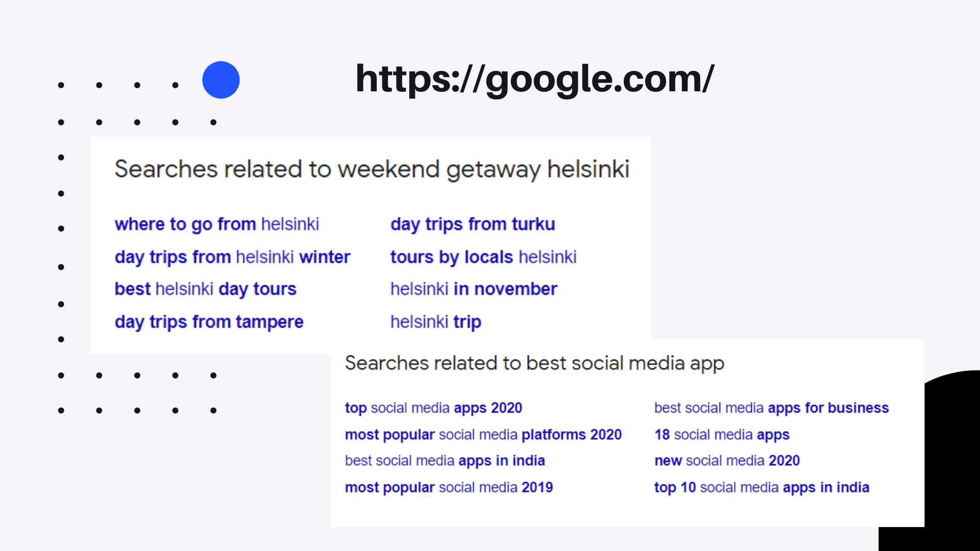This screenshot has width=980, height=551.
Task: Click 'best social media apps for business'
Action: [772, 408]
